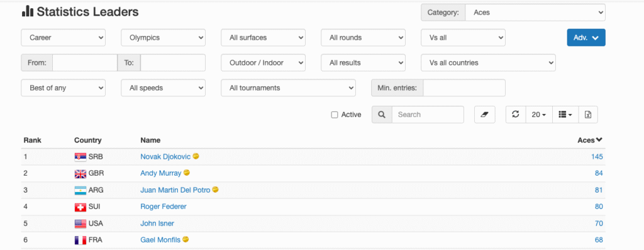
Task: Open the Category Aces dropdown
Action: [x=535, y=13]
